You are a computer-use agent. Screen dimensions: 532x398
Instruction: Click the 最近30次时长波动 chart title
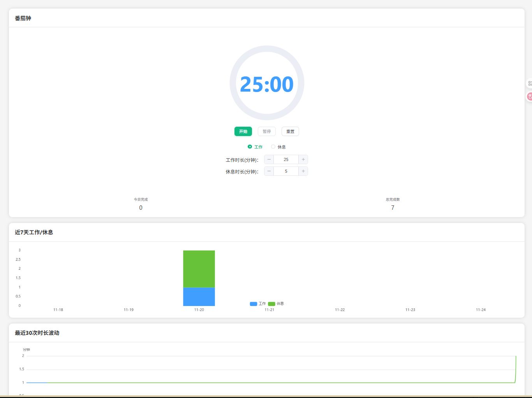pos(37,333)
